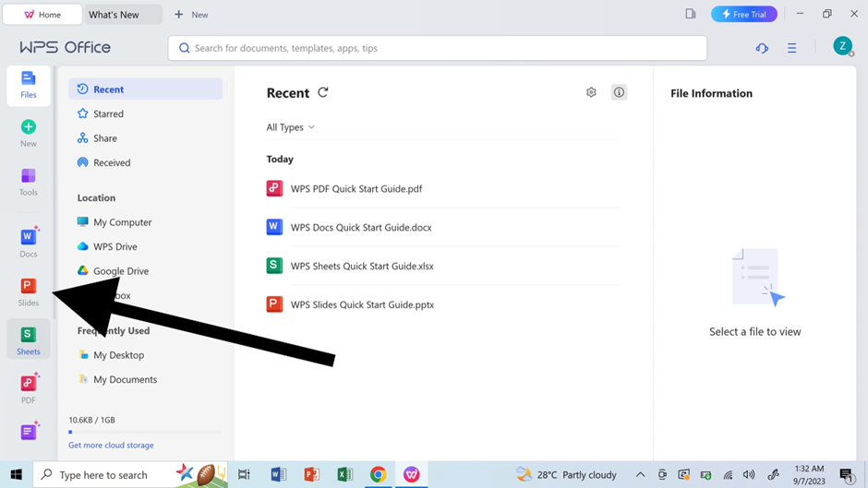Launch PowerPoint from taskbar

click(x=312, y=475)
